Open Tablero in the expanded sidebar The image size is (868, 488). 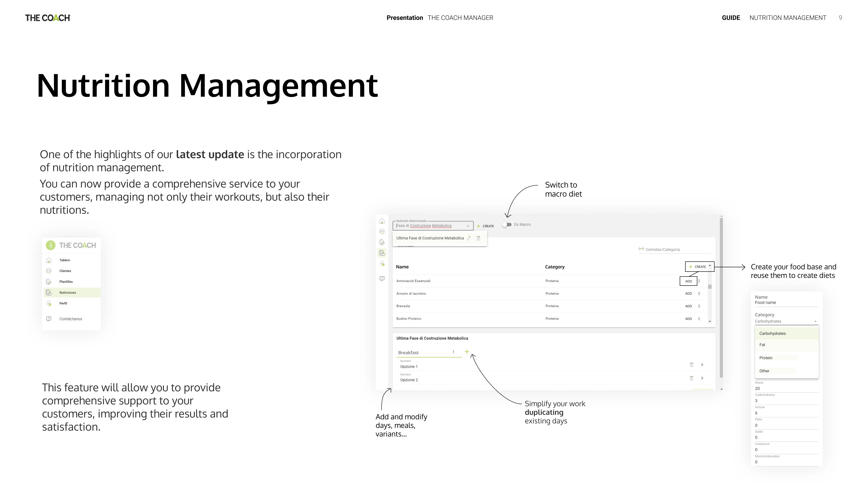(72, 260)
